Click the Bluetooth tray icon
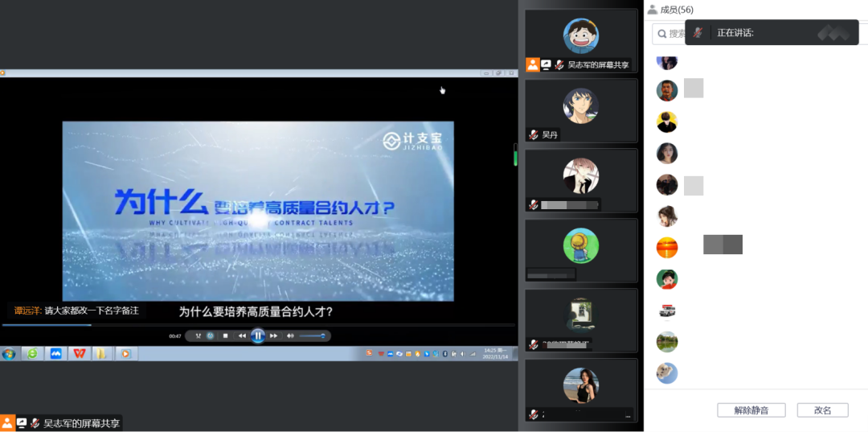The height and width of the screenshot is (432, 868). [444, 353]
